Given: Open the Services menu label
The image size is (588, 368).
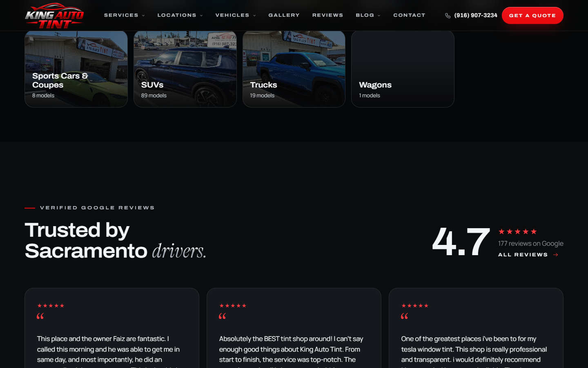Looking at the screenshot, I should pos(121,15).
